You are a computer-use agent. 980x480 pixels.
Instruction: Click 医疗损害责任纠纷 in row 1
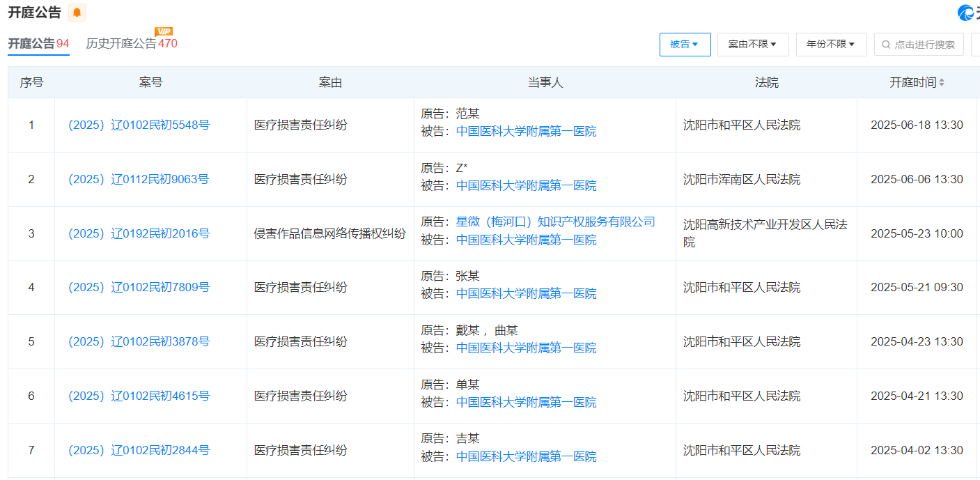[300, 125]
